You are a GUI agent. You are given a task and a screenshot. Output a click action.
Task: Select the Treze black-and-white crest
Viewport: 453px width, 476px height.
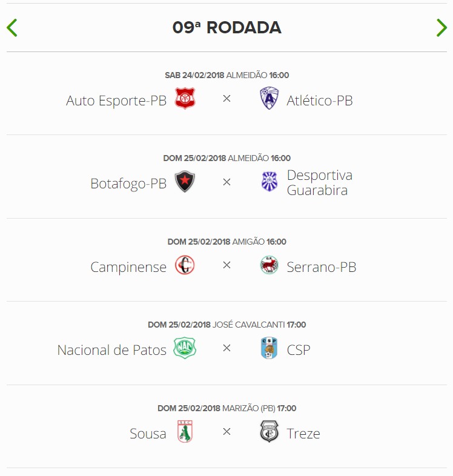(269, 431)
